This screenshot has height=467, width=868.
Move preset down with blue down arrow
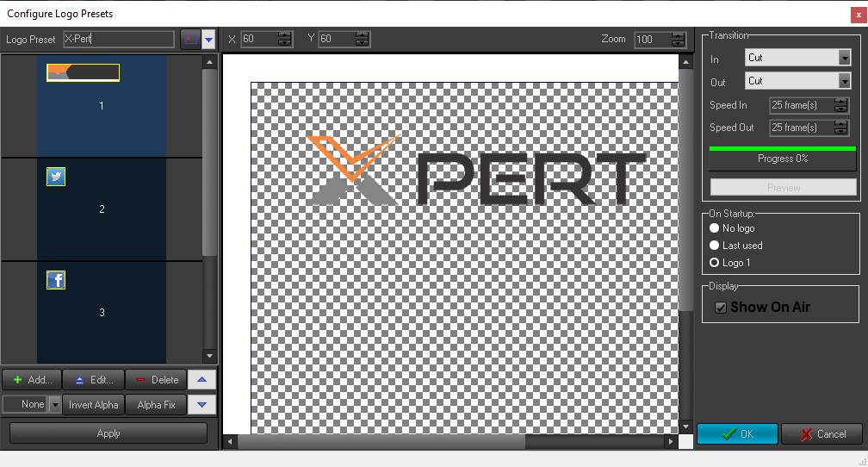[x=202, y=404]
